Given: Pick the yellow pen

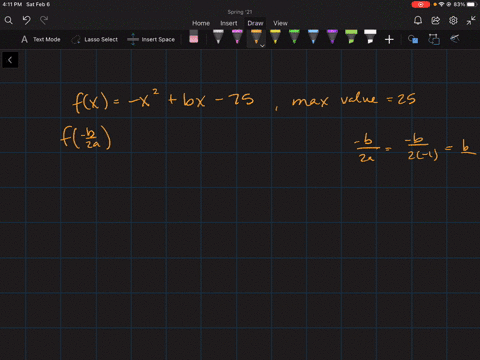Looking at the screenshot, I should pyautogui.click(x=275, y=37).
